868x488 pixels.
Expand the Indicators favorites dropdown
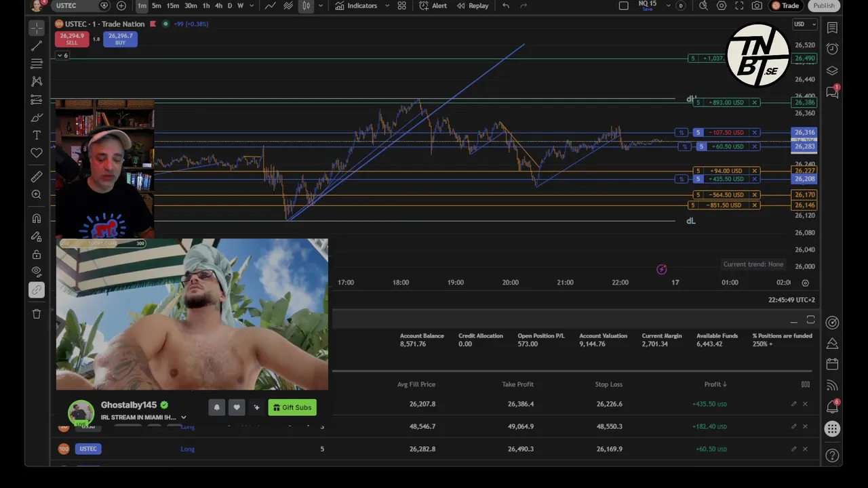tap(387, 5)
